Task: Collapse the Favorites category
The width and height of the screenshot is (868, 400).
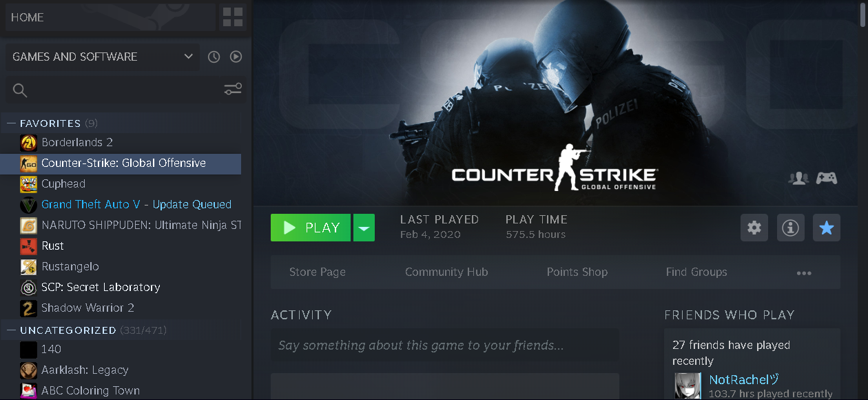Action: click(11, 123)
